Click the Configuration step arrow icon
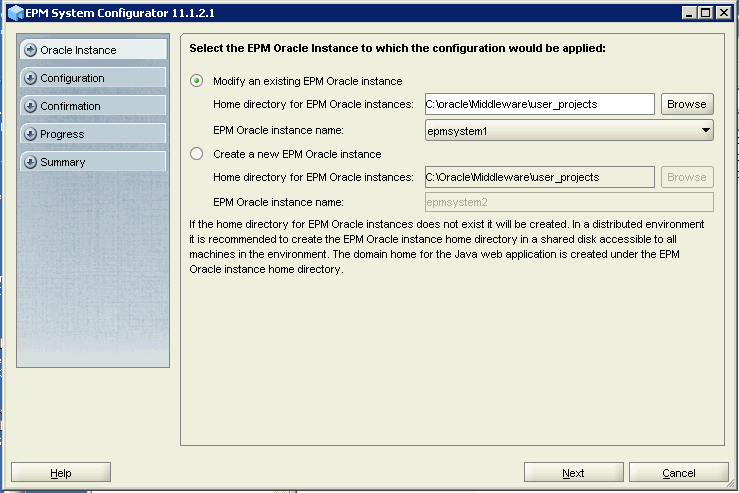 pyautogui.click(x=30, y=78)
